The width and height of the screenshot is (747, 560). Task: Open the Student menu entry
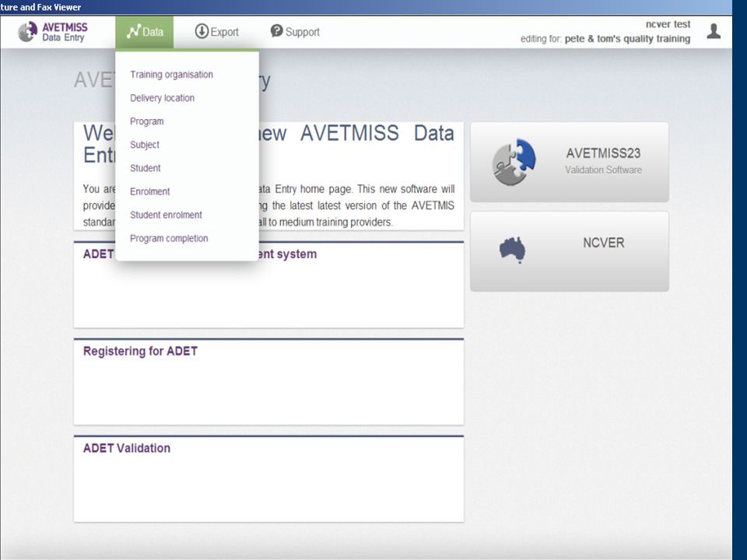(146, 168)
